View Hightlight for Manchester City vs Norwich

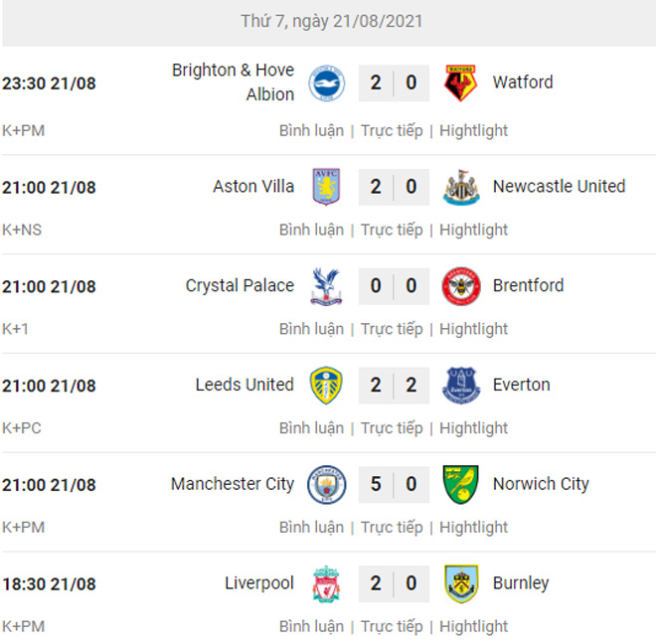(x=473, y=528)
